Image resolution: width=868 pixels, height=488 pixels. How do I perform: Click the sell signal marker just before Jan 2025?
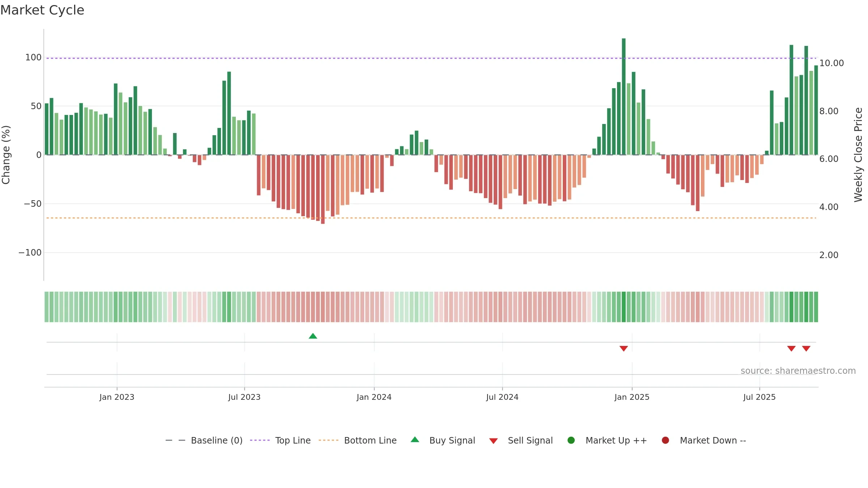tap(624, 348)
